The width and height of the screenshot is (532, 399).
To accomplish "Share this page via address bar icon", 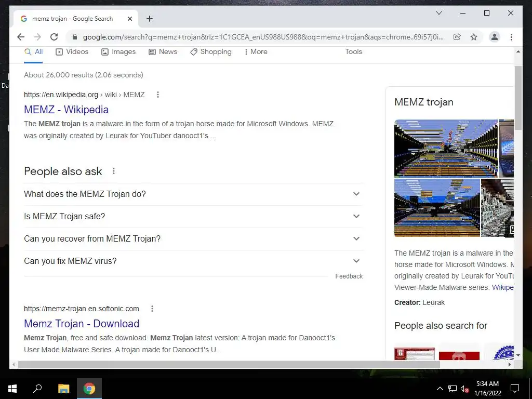I will point(457,37).
